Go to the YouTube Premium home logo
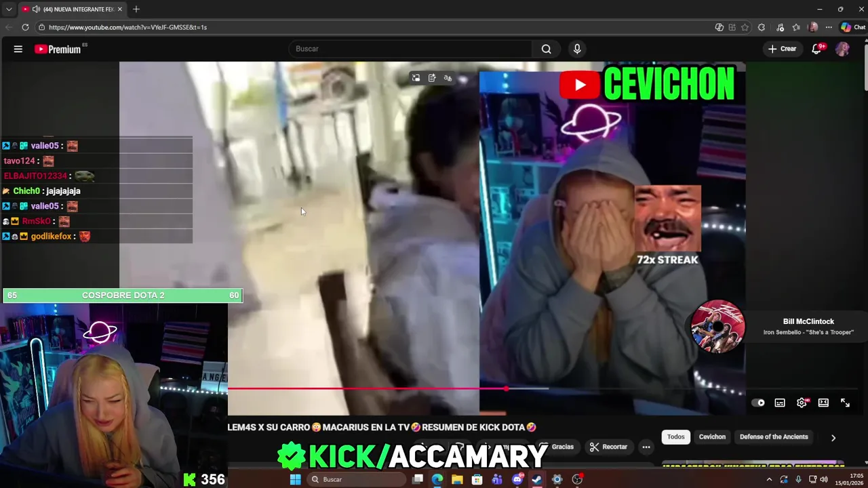 58,49
